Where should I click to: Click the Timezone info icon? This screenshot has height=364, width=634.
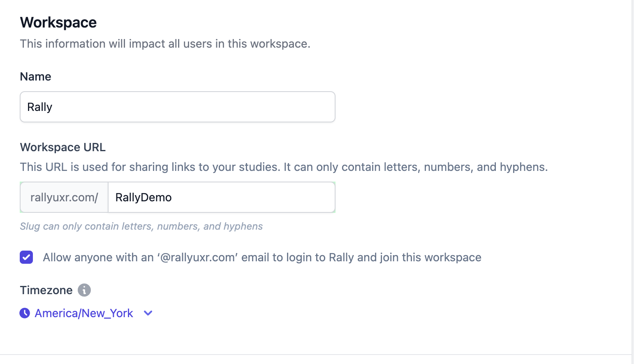pos(84,290)
